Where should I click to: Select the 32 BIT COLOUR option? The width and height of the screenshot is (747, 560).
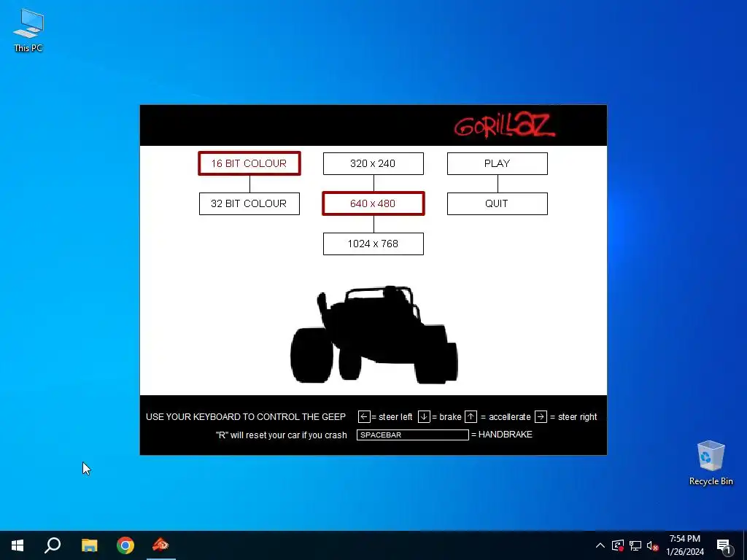249,204
